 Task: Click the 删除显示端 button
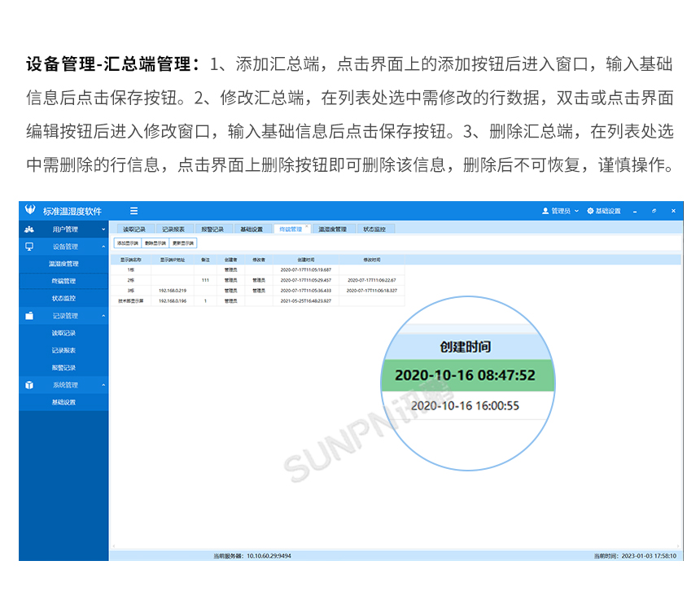155,242
